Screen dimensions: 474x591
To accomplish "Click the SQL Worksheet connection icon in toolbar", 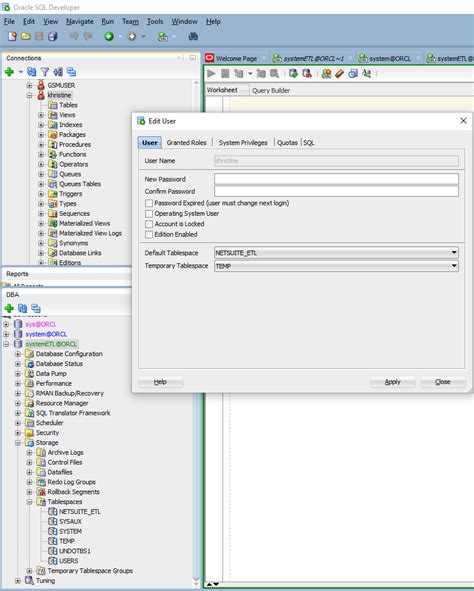I will (x=163, y=36).
